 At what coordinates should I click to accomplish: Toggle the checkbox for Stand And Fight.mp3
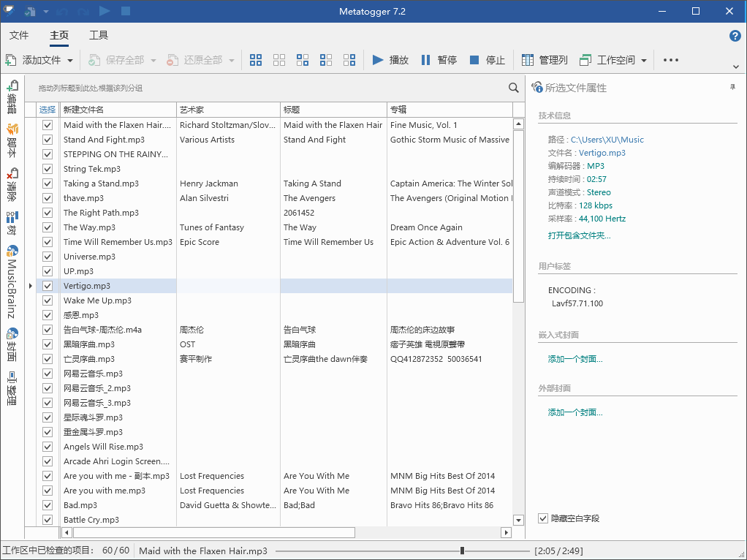pos(48,140)
